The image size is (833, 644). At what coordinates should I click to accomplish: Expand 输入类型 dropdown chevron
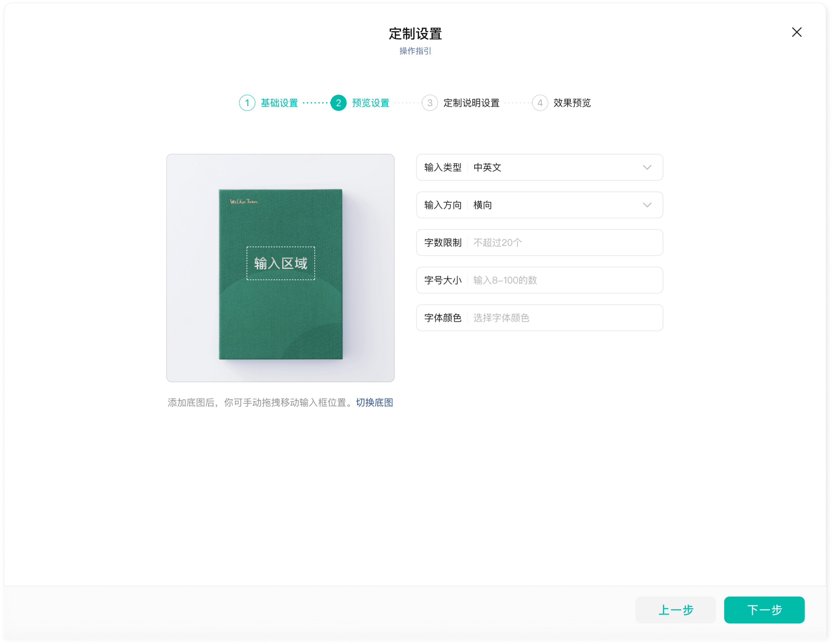pos(647,167)
